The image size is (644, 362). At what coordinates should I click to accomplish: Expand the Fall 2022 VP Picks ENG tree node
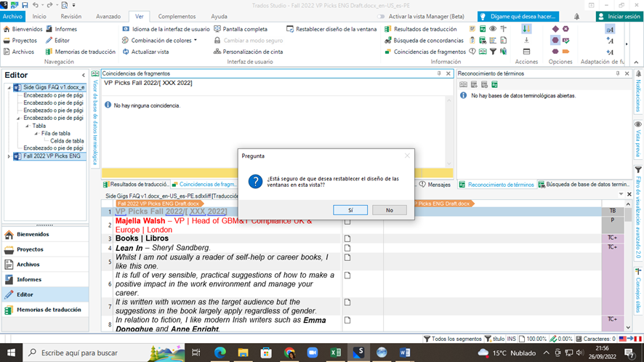[9, 156]
